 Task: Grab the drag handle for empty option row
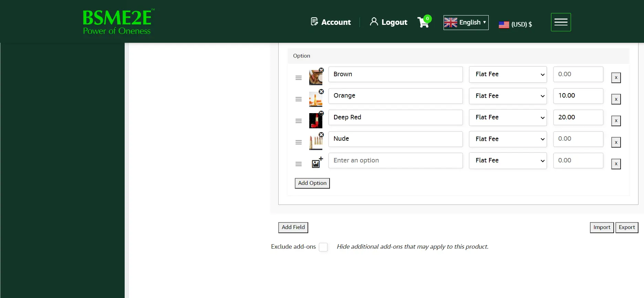click(299, 164)
